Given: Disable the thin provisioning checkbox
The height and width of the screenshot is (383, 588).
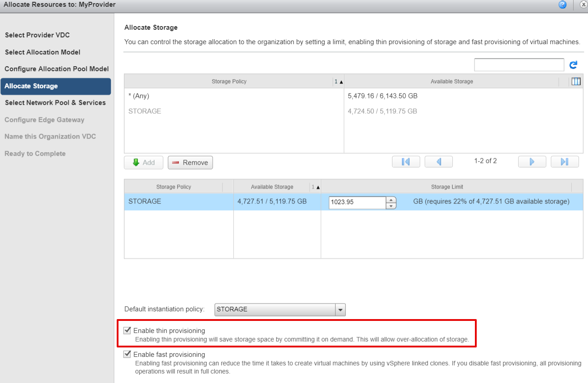Looking at the screenshot, I should 128,331.
